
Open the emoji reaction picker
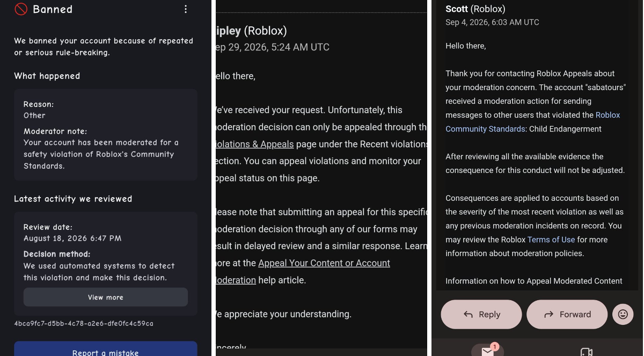tap(623, 314)
